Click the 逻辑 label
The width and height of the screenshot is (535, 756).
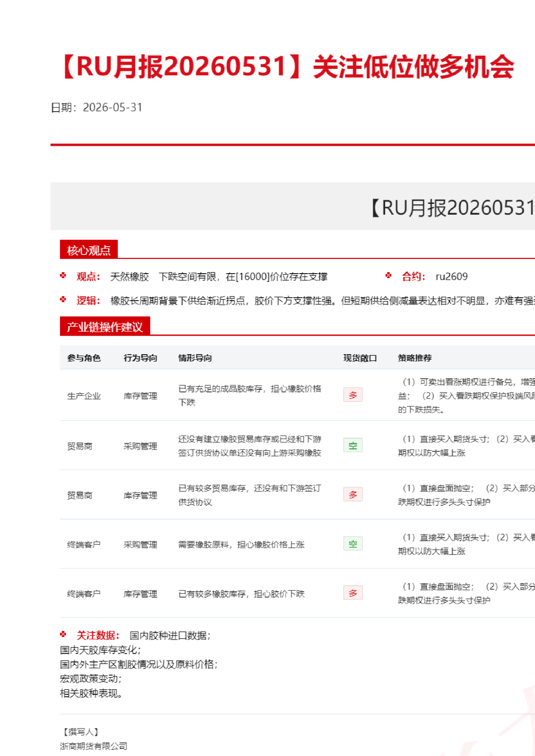pyautogui.click(x=88, y=301)
